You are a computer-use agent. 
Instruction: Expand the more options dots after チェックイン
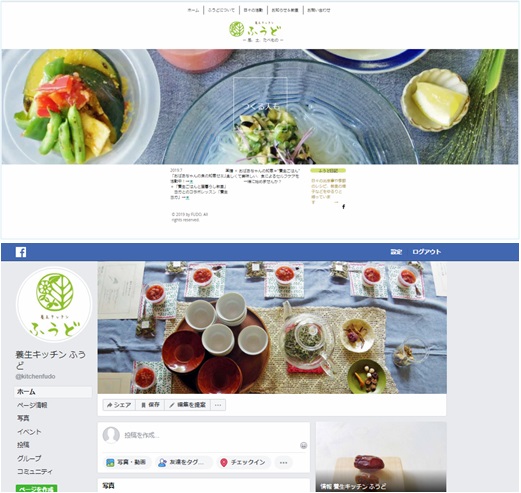tap(283, 462)
